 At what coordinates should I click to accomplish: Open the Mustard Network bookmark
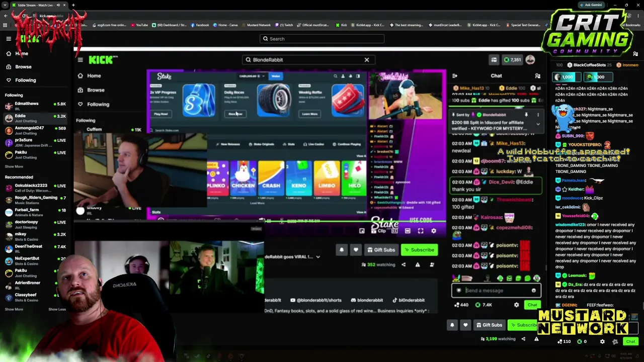point(256,25)
